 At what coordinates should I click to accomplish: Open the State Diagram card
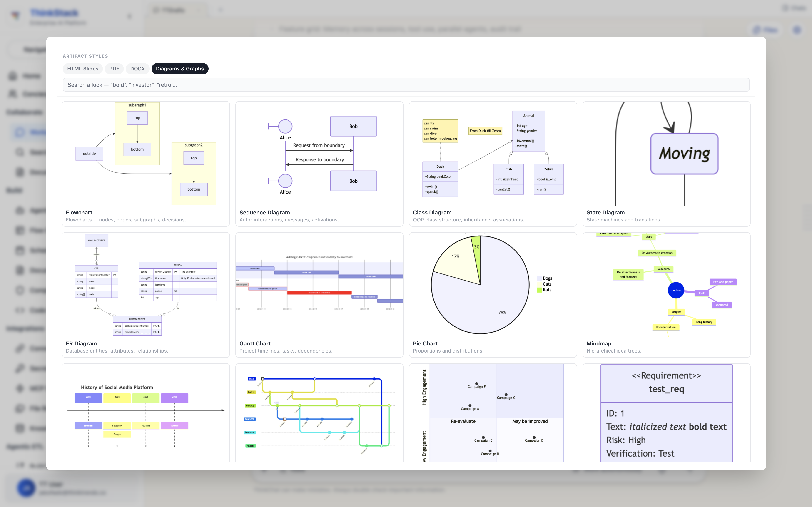coord(666,164)
